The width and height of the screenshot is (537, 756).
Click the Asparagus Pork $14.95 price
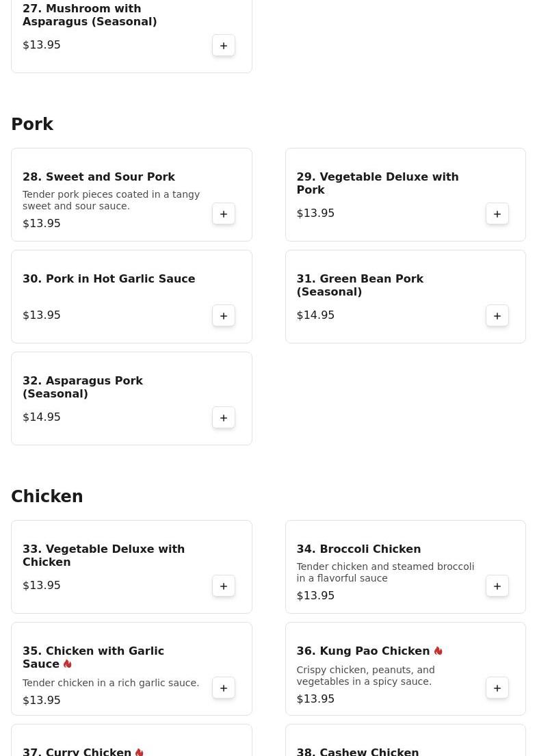pos(42,417)
